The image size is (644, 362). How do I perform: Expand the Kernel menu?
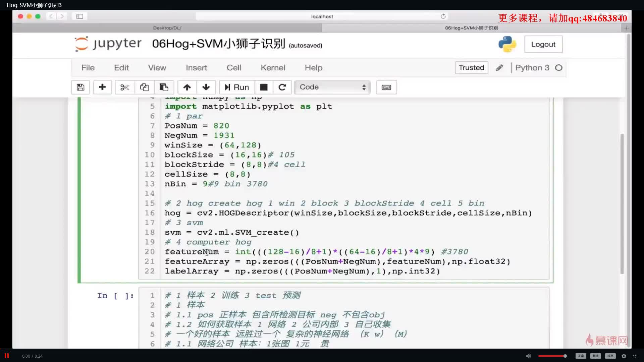pos(273,68)
